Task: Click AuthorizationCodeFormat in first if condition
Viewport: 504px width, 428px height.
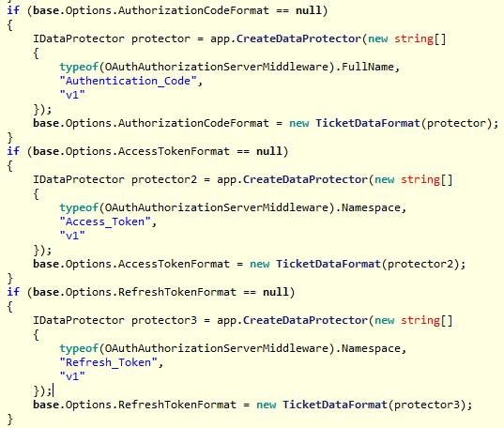Action: pyautogui.click(x=193, y=10)
